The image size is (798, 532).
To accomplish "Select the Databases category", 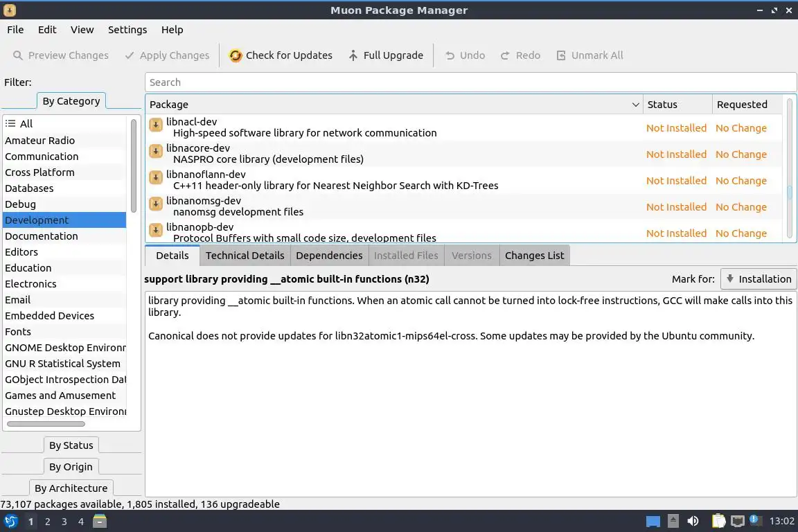I will click(64, 188).
